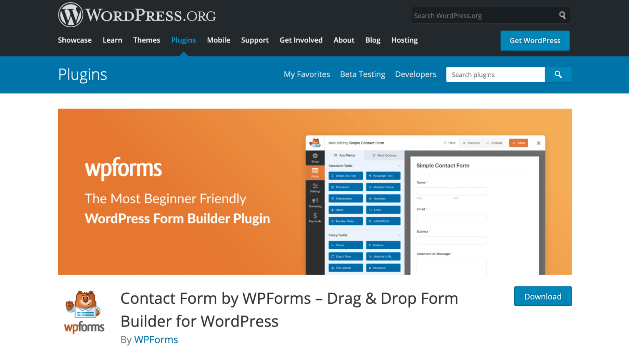Image resolution: width=629 pixels, height=364 pixels.
Task: Click the Email input in the sample form
Action: click(x=451, y=218)
